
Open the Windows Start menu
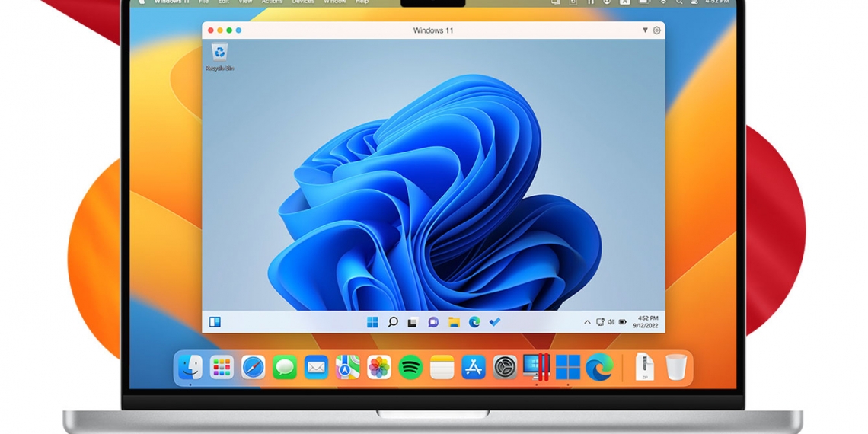[372, 322]
